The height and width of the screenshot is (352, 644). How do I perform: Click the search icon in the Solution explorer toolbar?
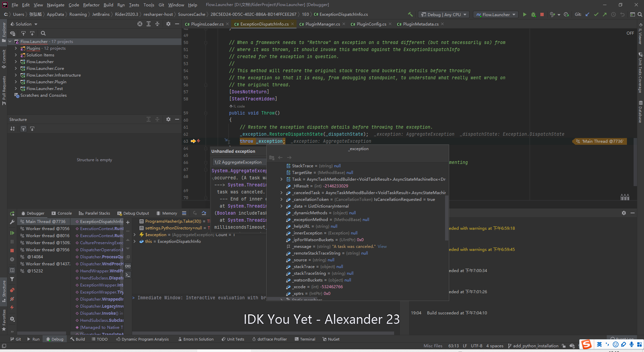click(x=43, y=33)
